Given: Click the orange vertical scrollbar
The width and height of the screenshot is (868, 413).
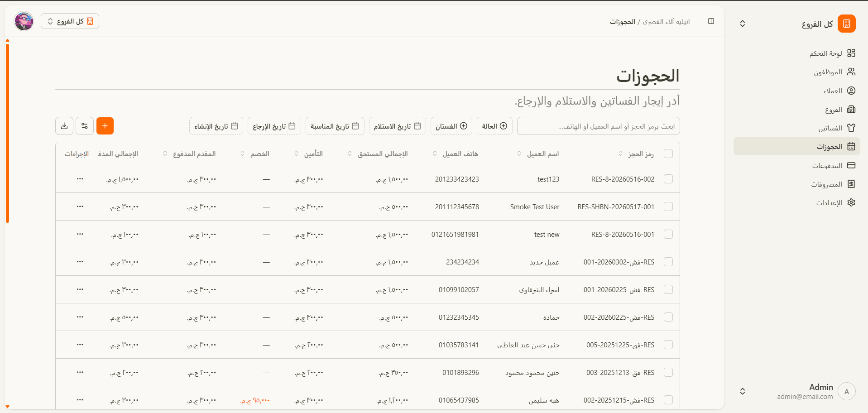Looking at the screenshot, I should [x=7, y=131].
